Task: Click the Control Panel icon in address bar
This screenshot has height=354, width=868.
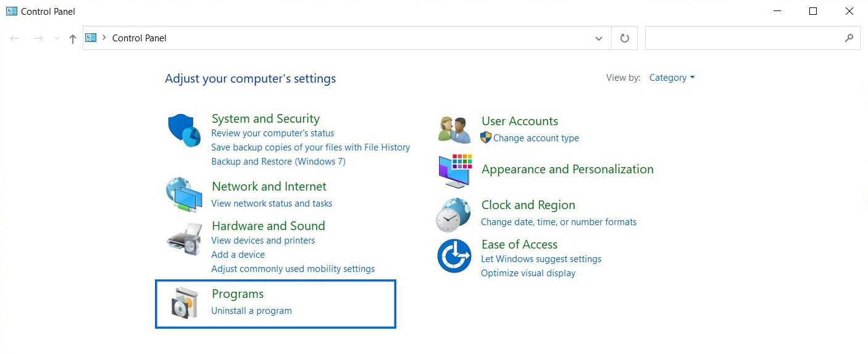Action: [91, 38]
